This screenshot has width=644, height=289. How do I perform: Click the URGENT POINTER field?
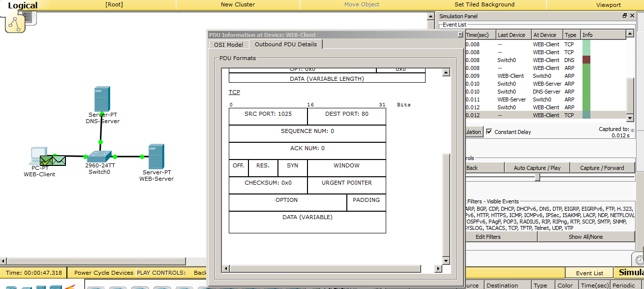click(x=347, y=185)
